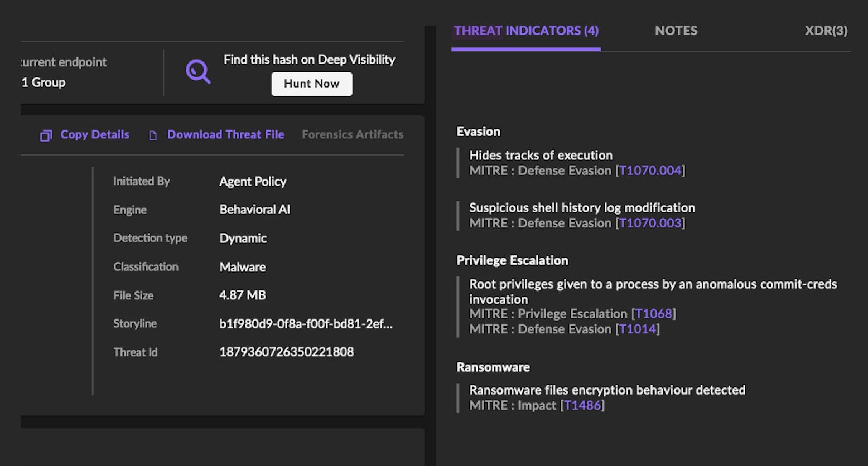Follow the T1014 defense evasion link
The image size is (868, 466).
point(637,329)
